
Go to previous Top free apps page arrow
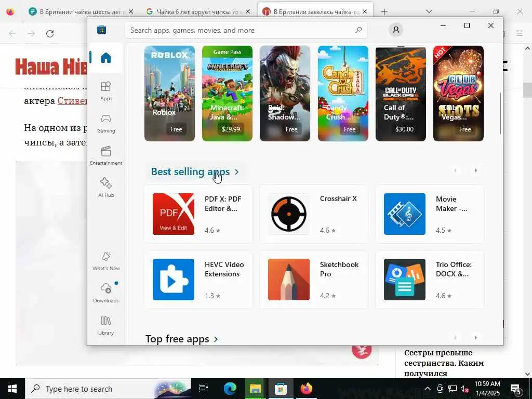click(455, 338)
